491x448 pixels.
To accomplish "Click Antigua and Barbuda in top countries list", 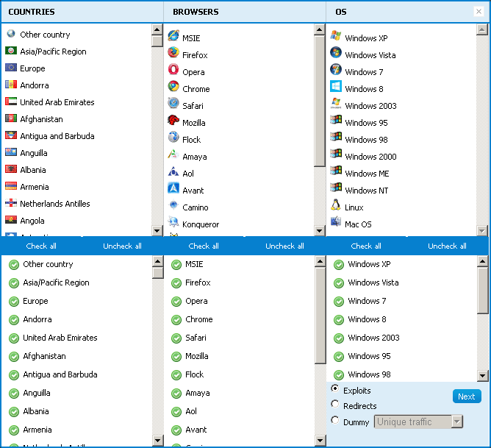I will click(57, 136).
